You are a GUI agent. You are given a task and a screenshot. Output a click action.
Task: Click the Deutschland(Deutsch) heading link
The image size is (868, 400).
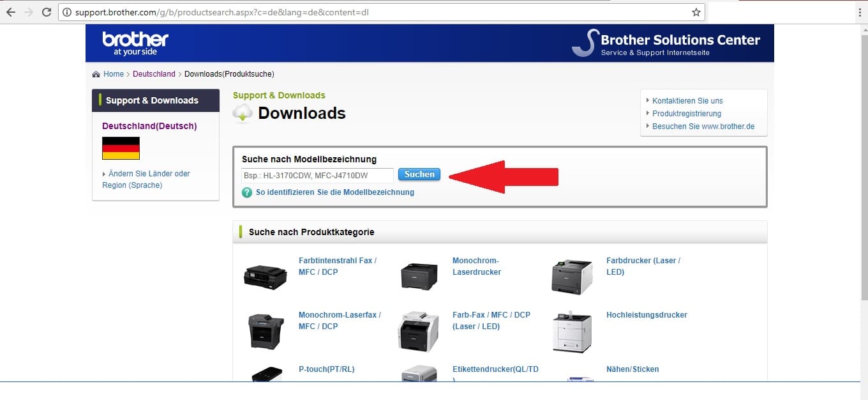[x=149, y=126]
